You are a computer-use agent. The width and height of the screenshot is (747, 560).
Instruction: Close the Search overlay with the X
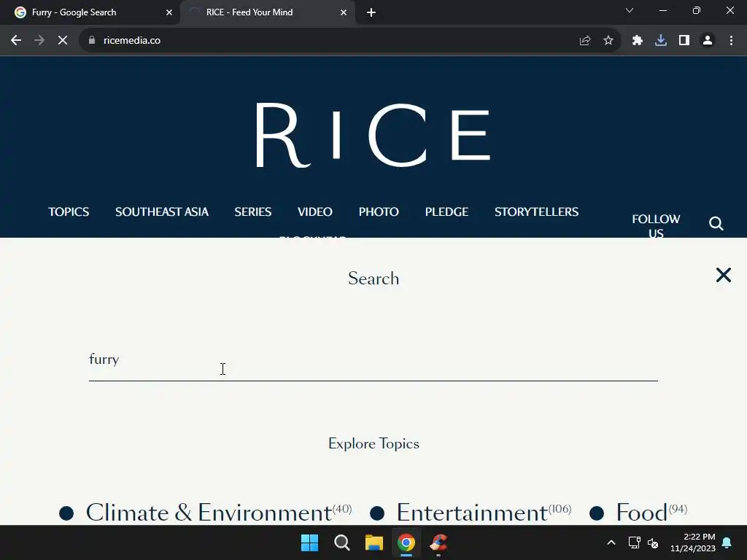pos(723,275)
